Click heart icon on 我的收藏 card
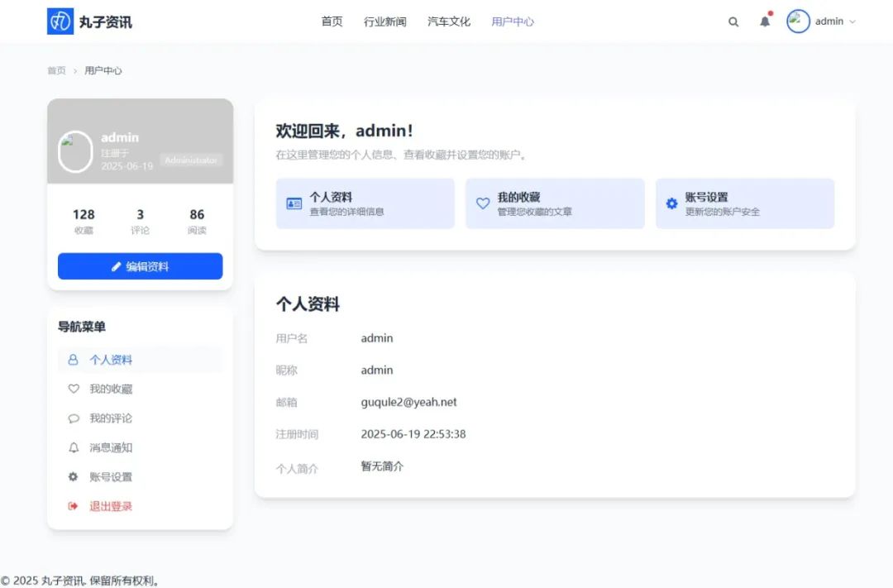 [x=483, y=203]
